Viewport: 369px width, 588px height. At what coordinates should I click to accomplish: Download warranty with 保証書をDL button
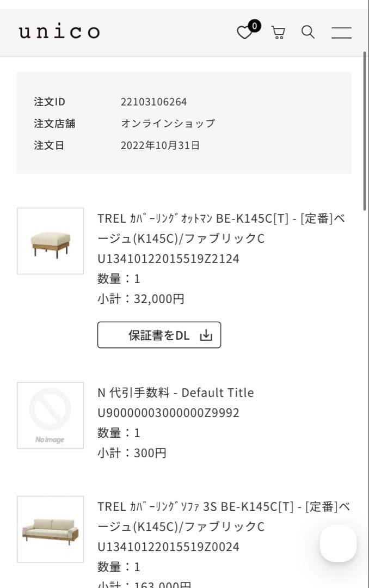pos(159,335)
